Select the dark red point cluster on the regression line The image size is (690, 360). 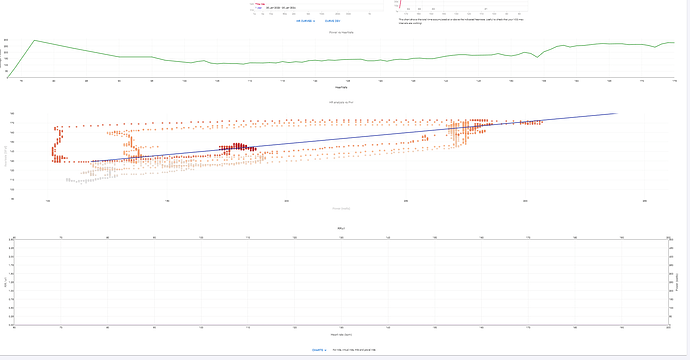coord(238,147)
